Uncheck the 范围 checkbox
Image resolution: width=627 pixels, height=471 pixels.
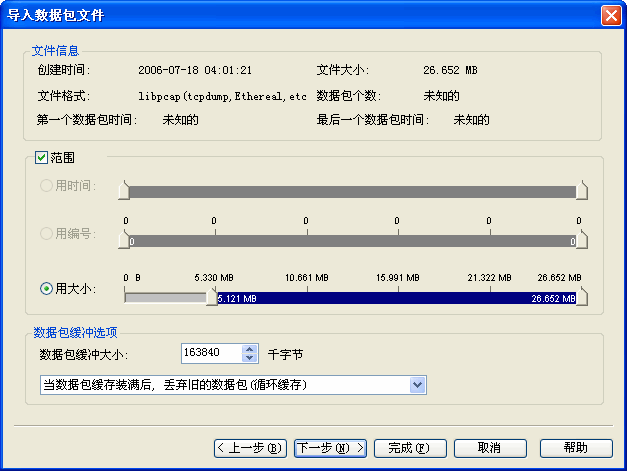coord(41,158)
